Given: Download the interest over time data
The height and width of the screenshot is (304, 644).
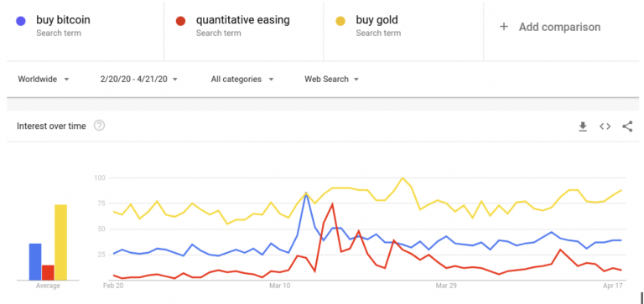Looking at the screenshot, I should [x=583, y=126].
